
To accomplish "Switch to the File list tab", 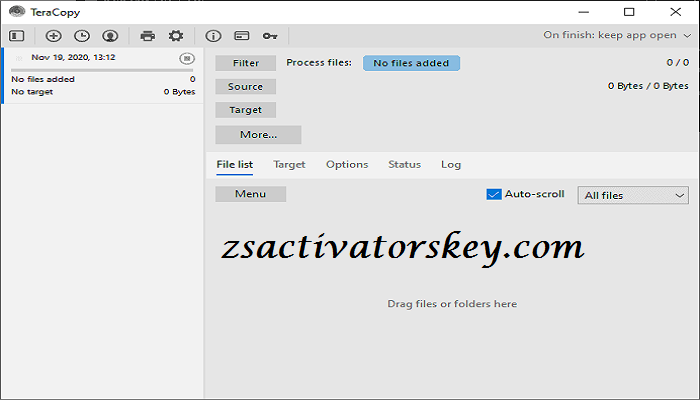I will tap(235, 165).
